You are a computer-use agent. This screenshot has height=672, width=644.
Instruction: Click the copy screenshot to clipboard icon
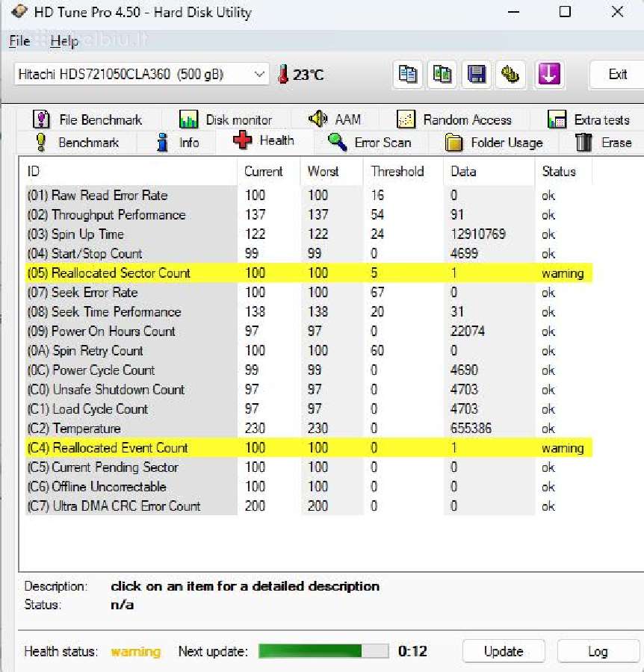click(442, 75)
